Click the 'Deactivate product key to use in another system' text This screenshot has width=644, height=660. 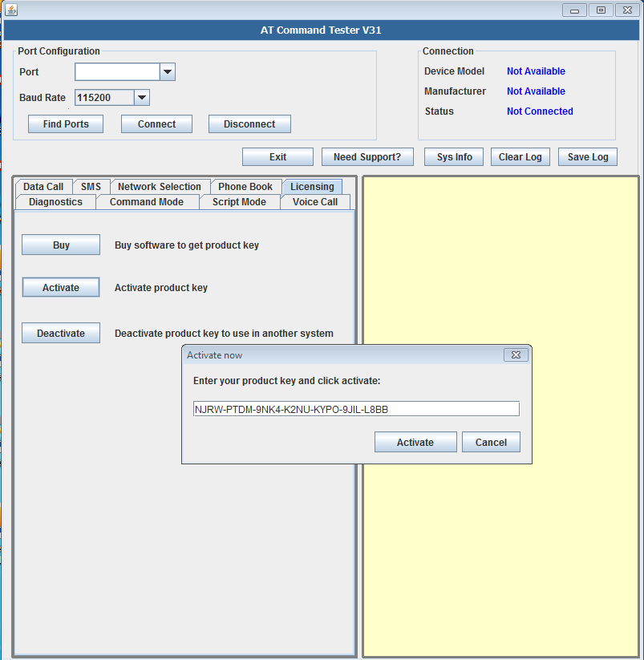[224, 334]
